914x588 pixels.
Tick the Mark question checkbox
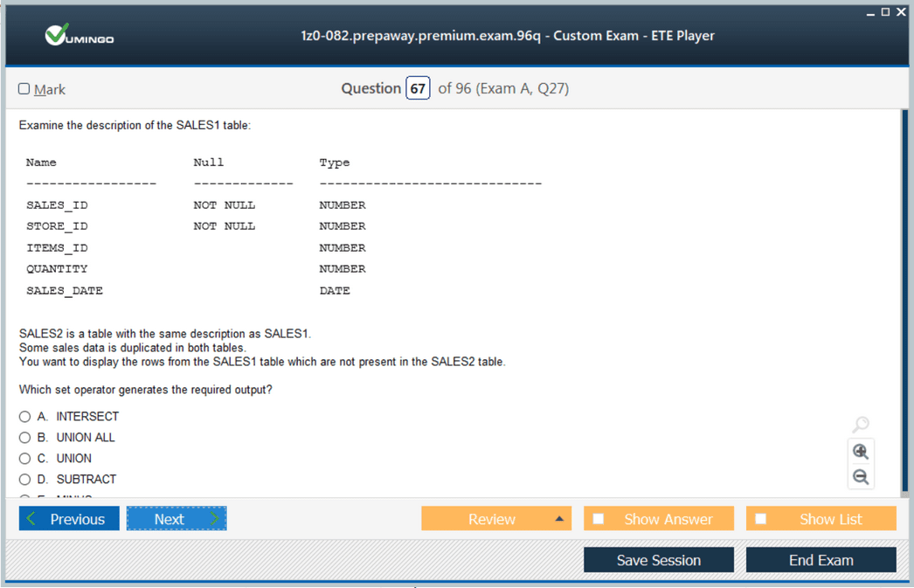pyautogui.click(x=24, y=88)
